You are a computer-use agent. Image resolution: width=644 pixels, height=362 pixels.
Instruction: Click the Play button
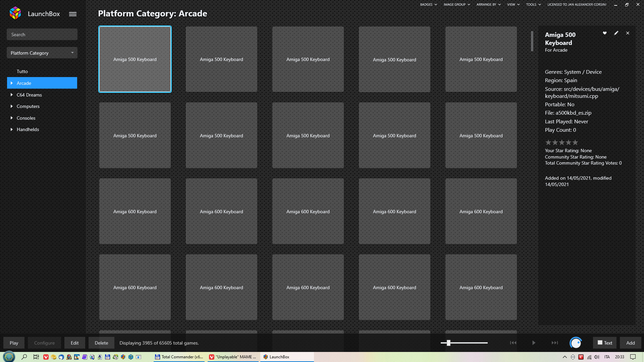click(x=14, y=343)
